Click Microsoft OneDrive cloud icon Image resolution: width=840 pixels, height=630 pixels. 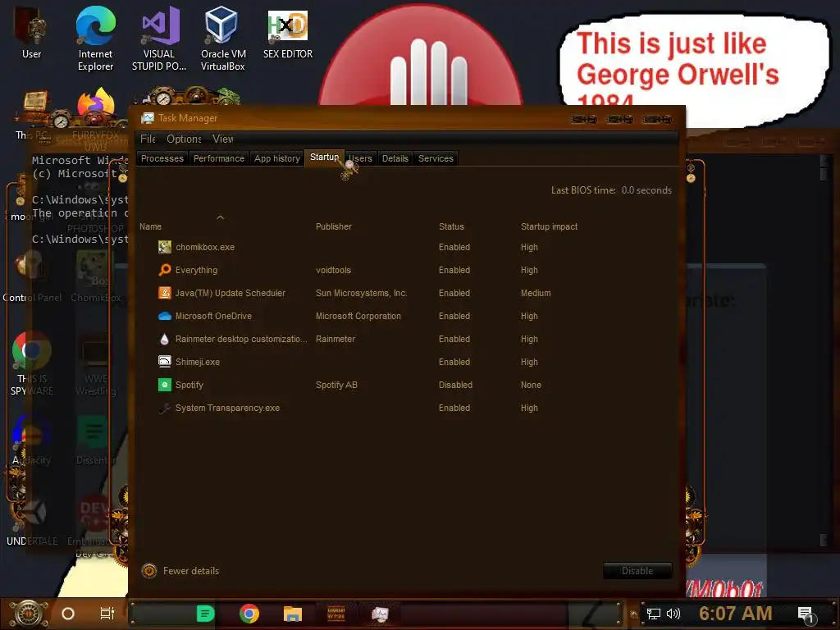click(164, 316)
